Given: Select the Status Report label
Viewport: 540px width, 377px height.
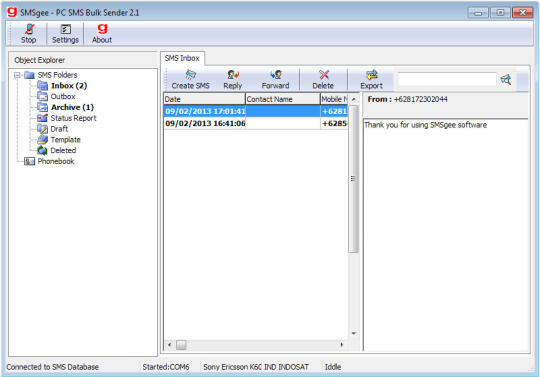Looking at the screenshot, I should [x=73, y=118].
